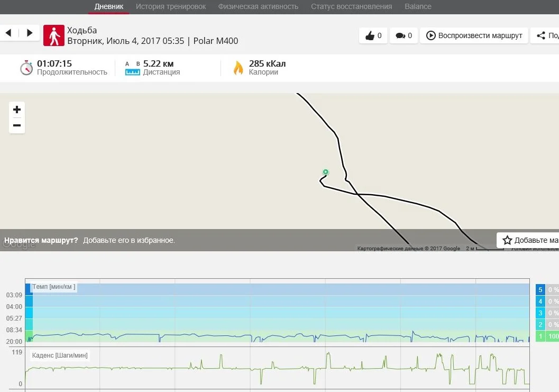Click cadence axis label 119
The height and width of the screenshot is (392, 559).
[17, 352]
